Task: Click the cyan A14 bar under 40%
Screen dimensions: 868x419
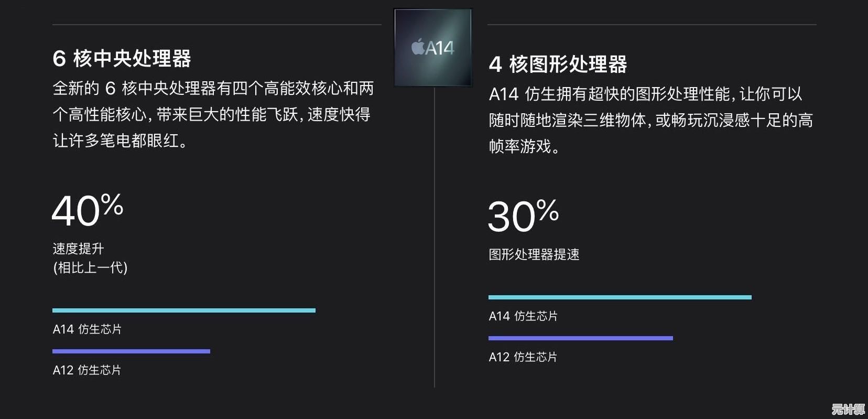Action: 183,310
